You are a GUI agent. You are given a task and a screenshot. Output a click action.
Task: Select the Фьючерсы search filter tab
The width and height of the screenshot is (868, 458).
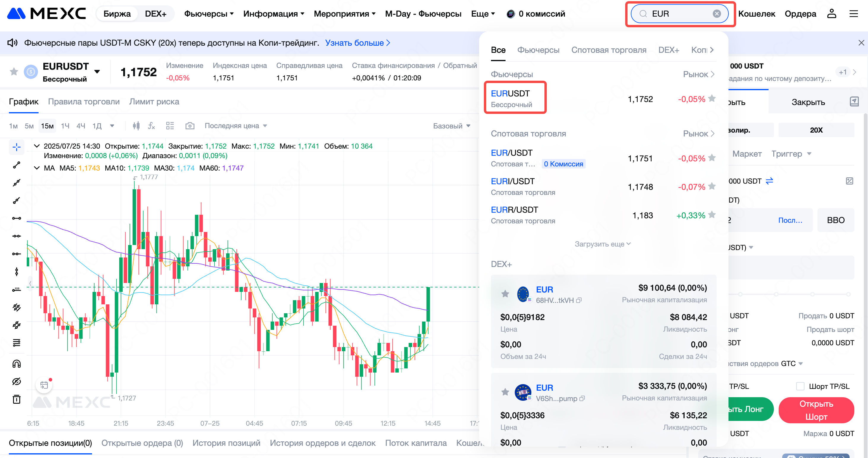538,50
